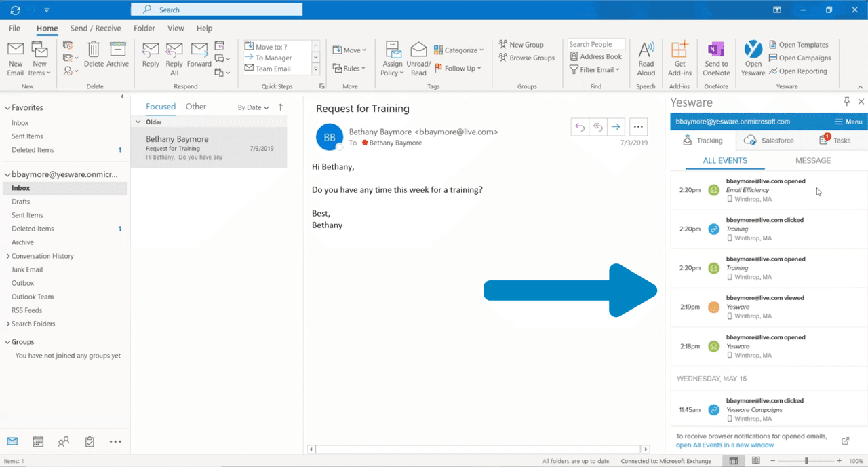Open the Get Add-ins store
Image resolution: width=868 pixels, height=467 pixels.
click(679, 57)
